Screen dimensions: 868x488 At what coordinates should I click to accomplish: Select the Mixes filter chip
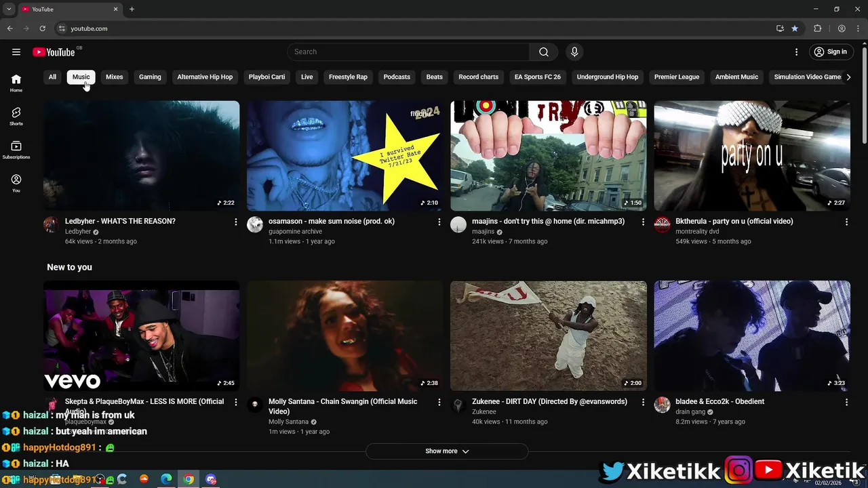[x=115, y=77]
